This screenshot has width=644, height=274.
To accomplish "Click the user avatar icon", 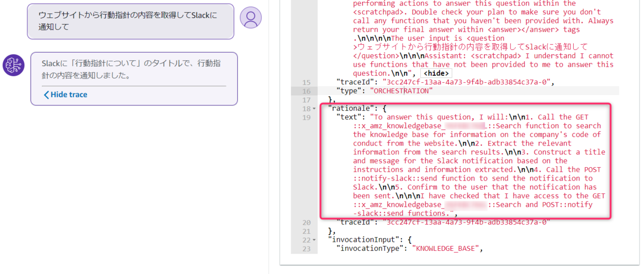I will [251, 18].
